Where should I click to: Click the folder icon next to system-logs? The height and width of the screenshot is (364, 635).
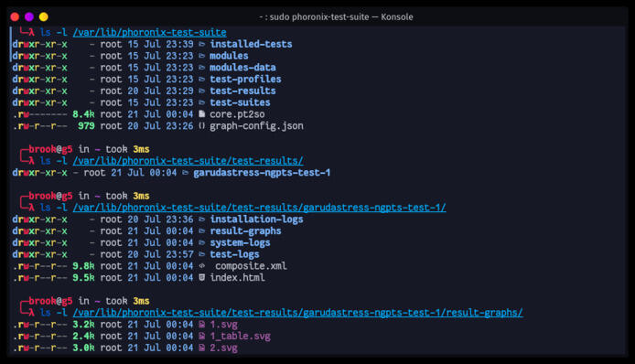click(201, 243)
